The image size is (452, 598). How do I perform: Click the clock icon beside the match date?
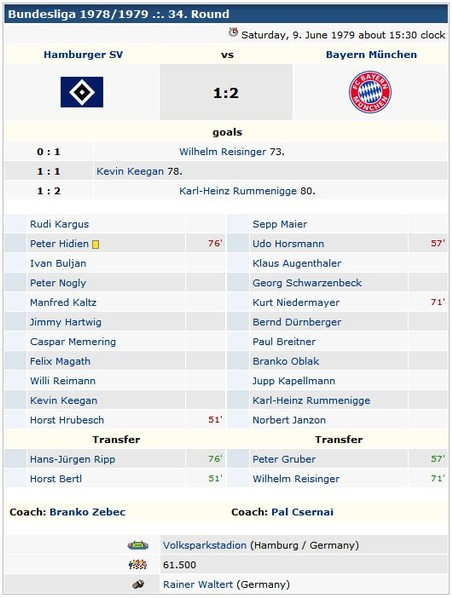tap(233, 32)
